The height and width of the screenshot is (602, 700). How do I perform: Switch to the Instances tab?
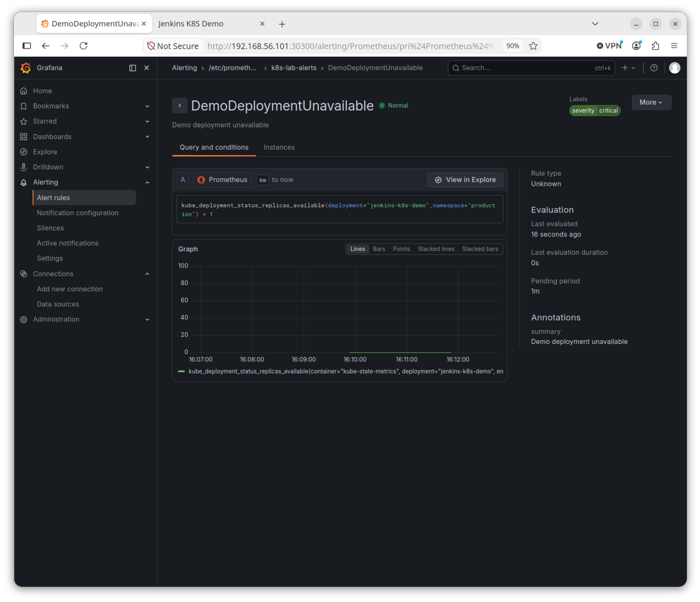click(279, 147)
